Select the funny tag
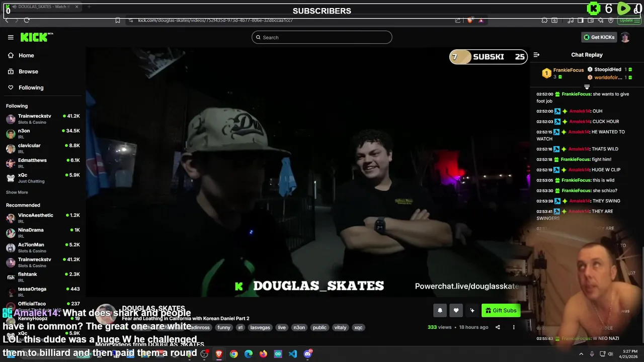Viewport: 644px width, 362px height. (224, 327)
